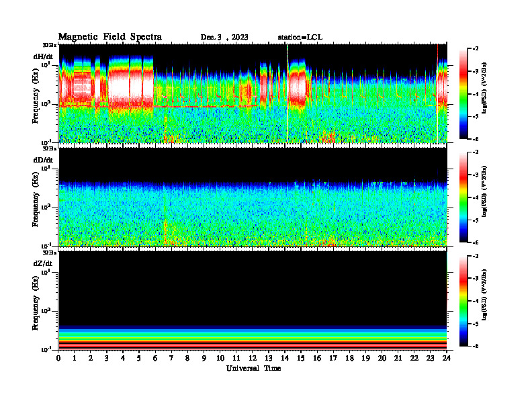Click the "dH/dt" panel label

tap(43, 56)
